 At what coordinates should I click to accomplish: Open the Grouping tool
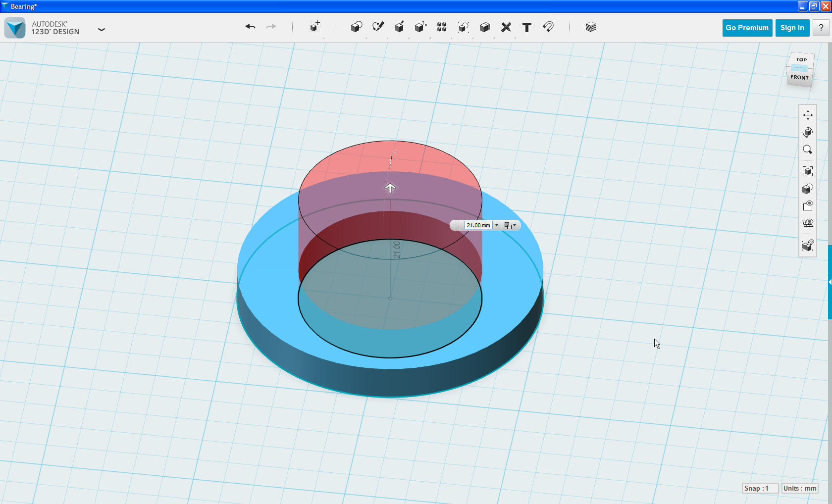464,27
